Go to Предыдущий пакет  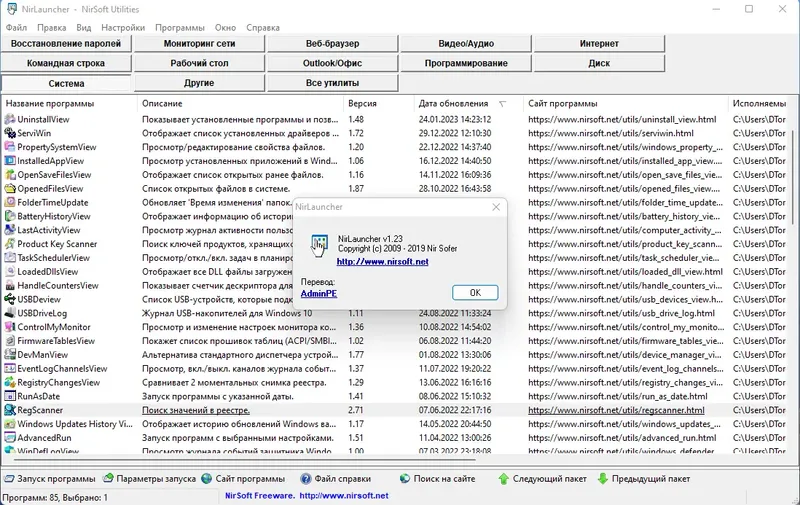[643, 479]
